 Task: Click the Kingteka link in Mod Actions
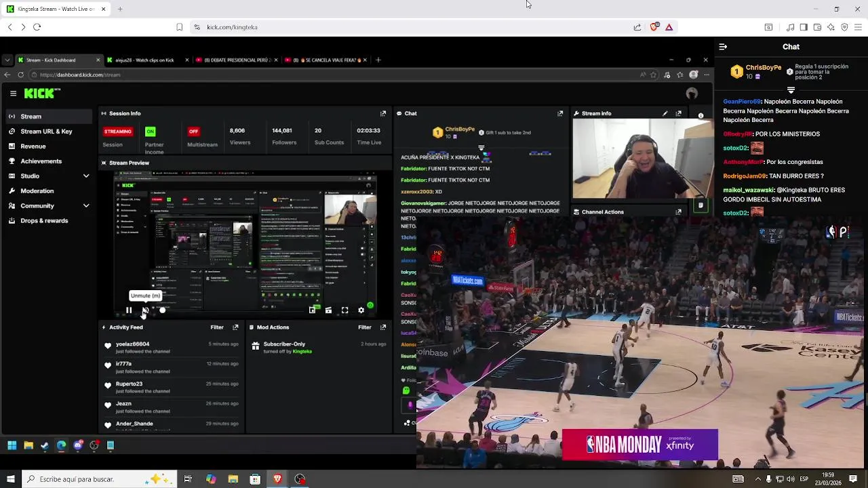(x=302, y=352)
